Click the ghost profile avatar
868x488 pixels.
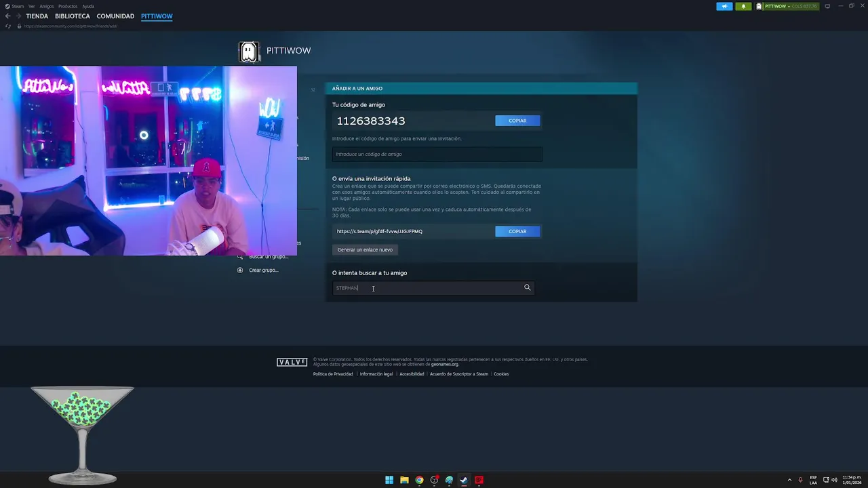click(249, 52)
